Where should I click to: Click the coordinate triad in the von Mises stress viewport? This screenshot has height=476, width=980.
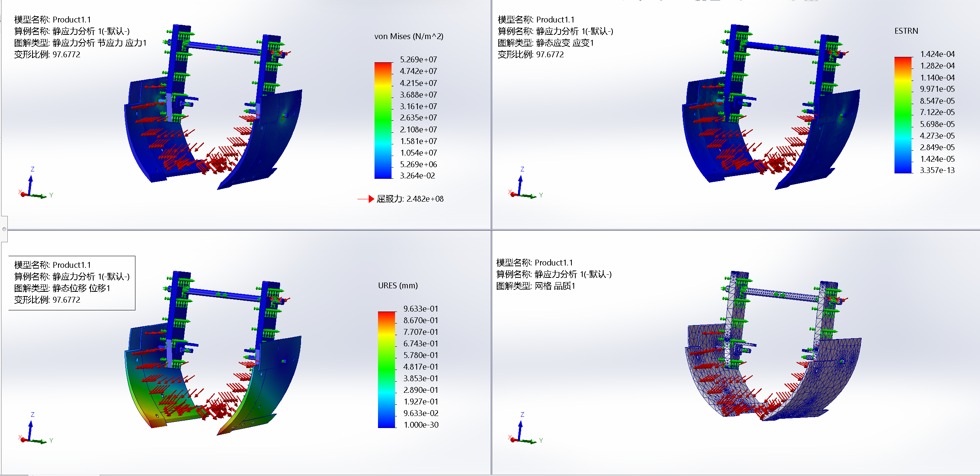coord(35,183)
